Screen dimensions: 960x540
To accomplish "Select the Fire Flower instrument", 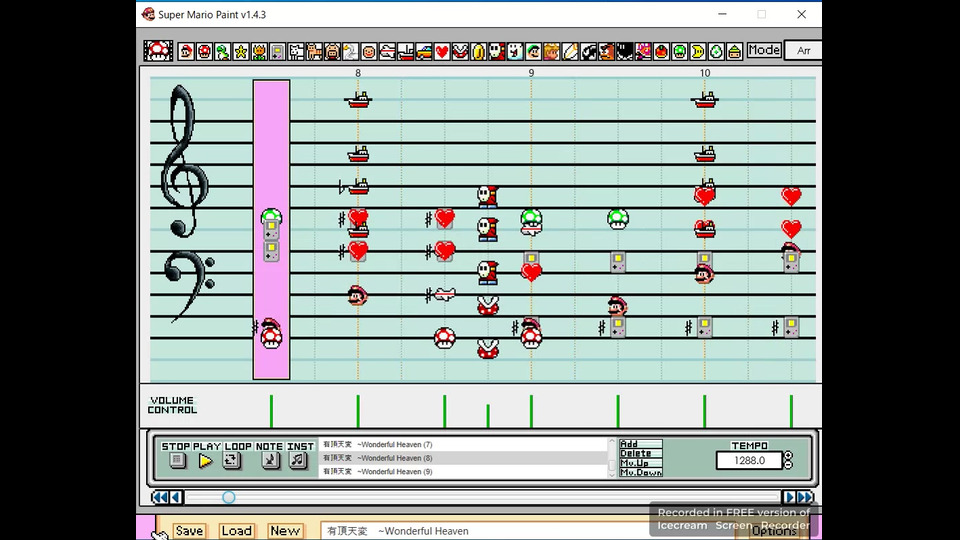I will point(260,51).
